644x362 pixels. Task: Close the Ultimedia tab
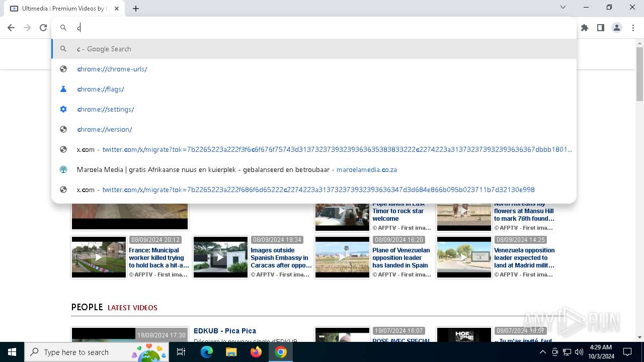pos(117,9)
